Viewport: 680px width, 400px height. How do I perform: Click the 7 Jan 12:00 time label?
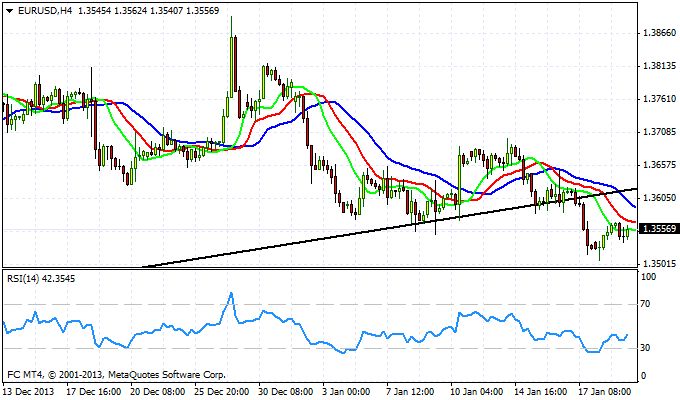pos(410,392)
